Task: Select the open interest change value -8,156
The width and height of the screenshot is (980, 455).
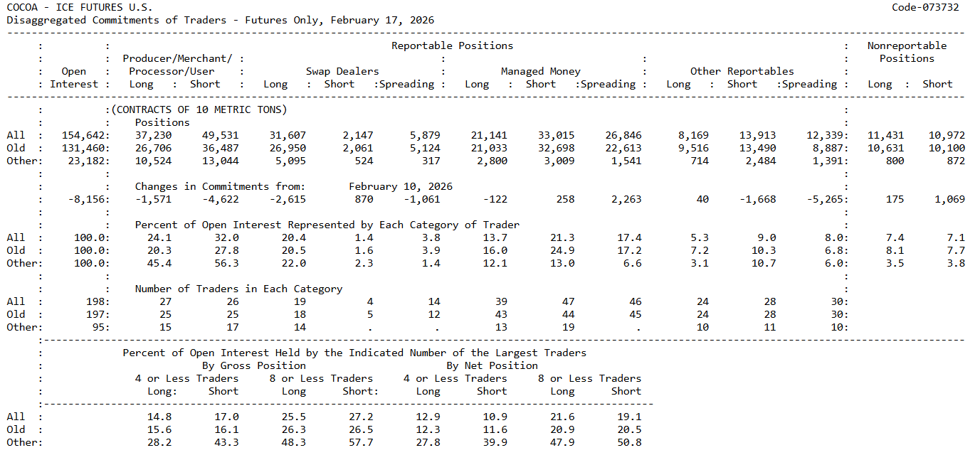Action: point(89,199)
